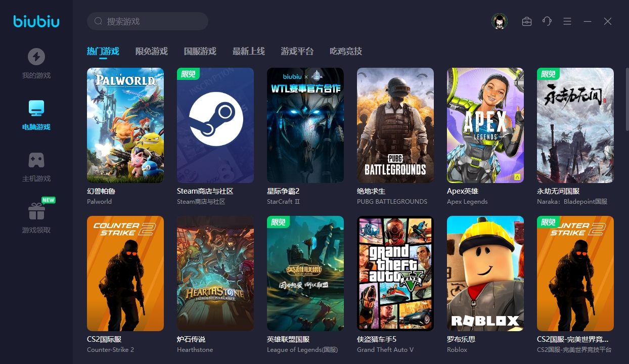Click the biubiu logo
Screen dimensions: 629x364
[36, 21]
